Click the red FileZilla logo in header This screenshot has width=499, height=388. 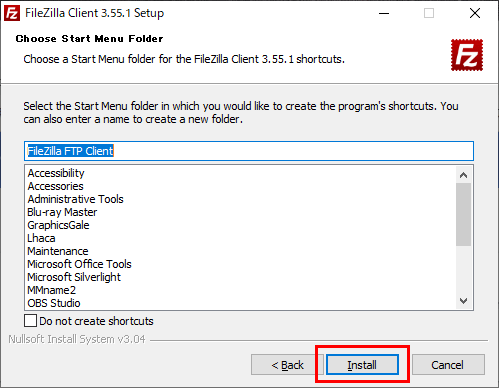click(467, 55)
